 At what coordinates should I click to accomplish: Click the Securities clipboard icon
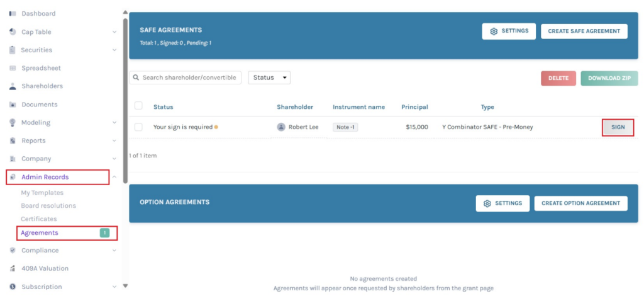click(x=13, y=50)
